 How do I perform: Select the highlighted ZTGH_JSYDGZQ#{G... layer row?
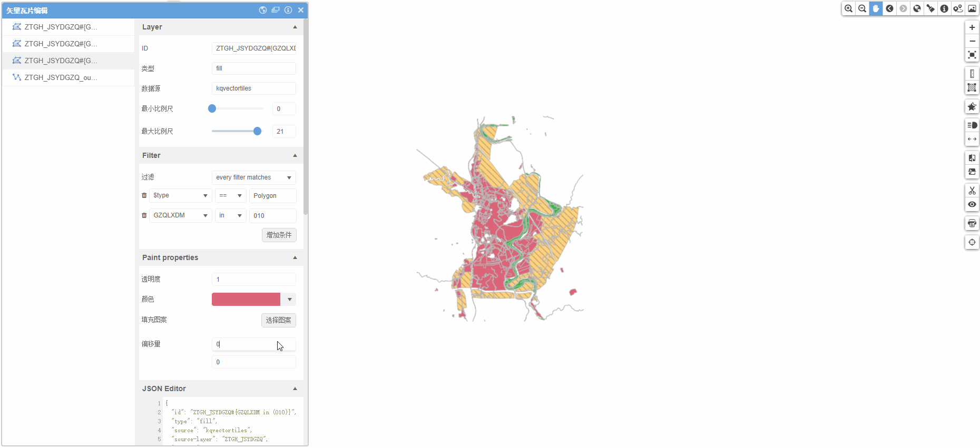68,61
